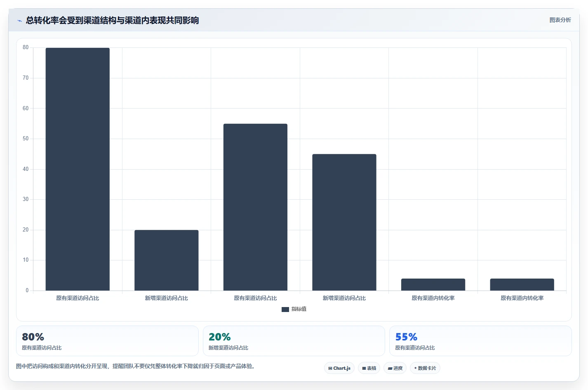Select the 表格 chip
Viewport: 588px width, 390px height.
pyautogui.click(x=369, y=368)
